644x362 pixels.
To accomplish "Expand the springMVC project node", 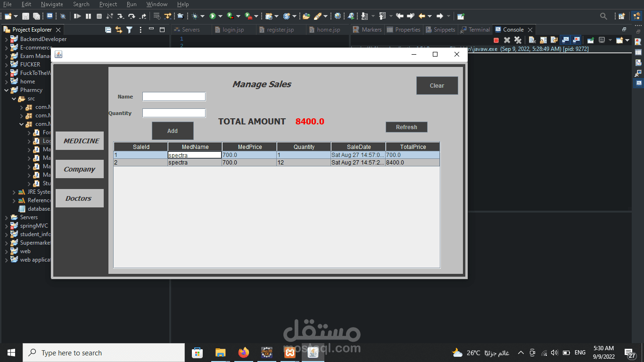I will click(x=6, y=226).
